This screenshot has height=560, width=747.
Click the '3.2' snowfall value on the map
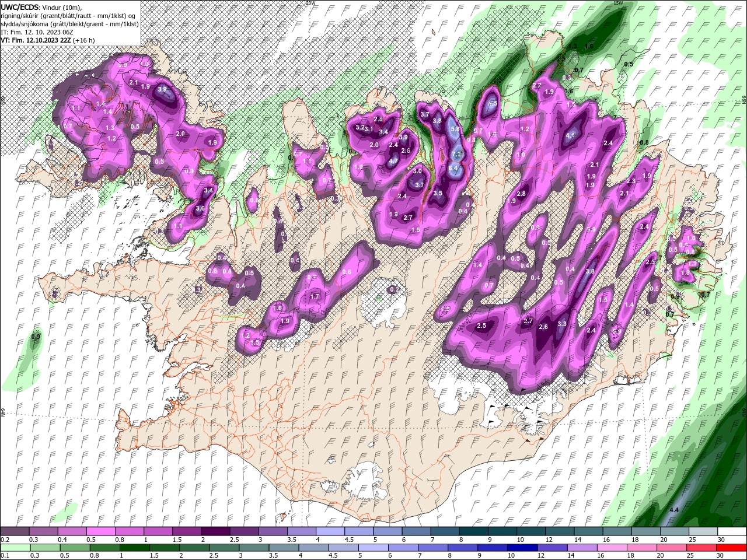(x=359, y=127)
